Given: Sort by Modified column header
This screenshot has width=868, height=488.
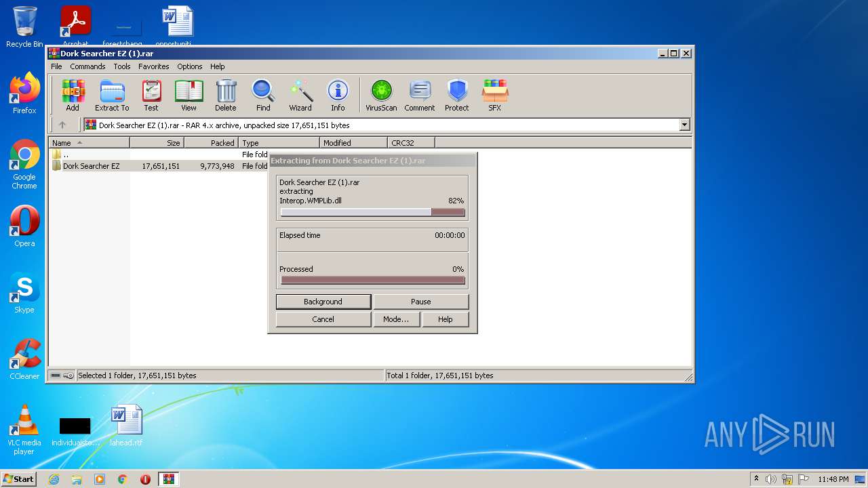Looking at the screenshot, I should pos(354,143).
